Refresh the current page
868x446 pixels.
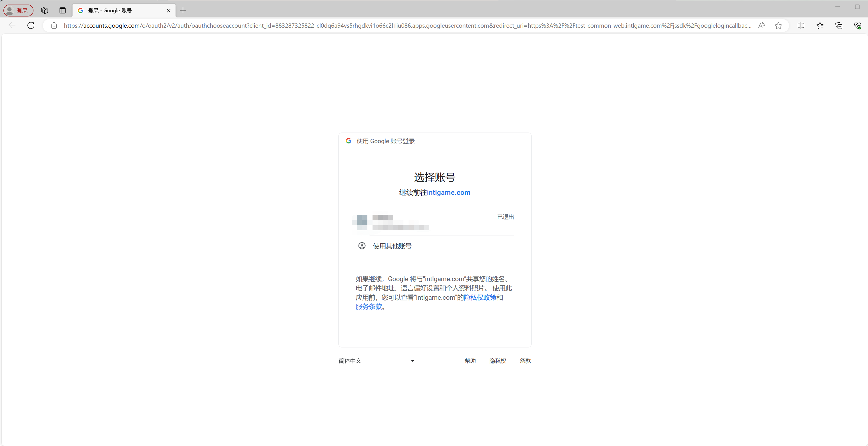coord(31,25)
